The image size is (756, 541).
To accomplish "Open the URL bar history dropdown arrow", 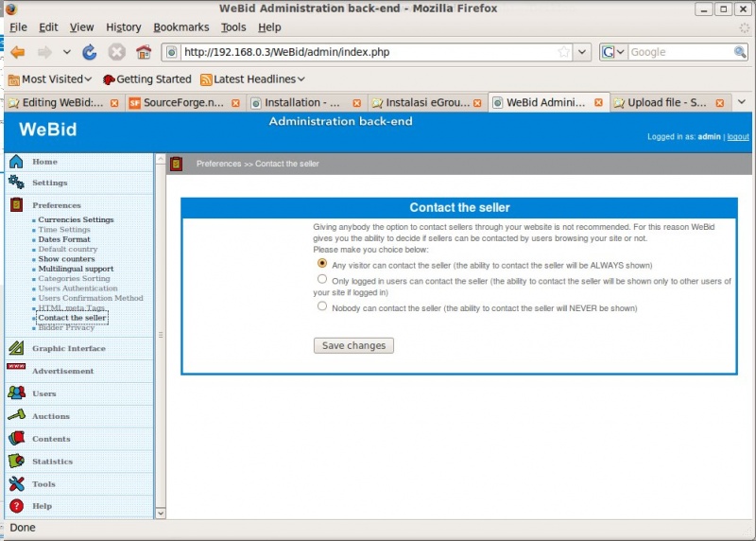I will [582, 52].
